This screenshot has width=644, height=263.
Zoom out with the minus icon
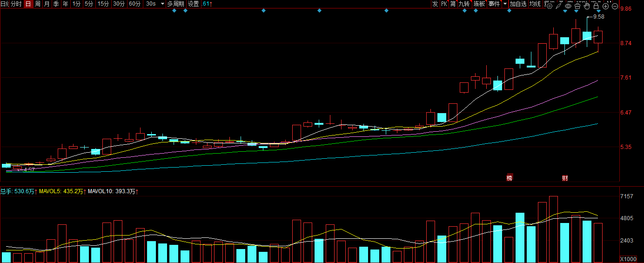tap(615, 6)
